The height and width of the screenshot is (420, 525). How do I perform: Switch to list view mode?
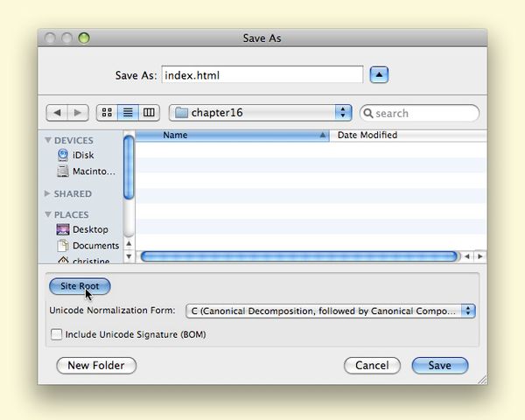(x=128, y=113)
